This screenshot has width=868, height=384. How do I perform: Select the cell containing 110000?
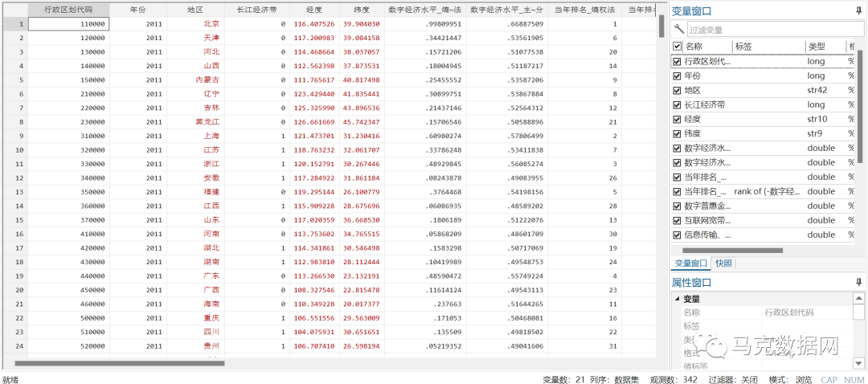pos(68,23)
